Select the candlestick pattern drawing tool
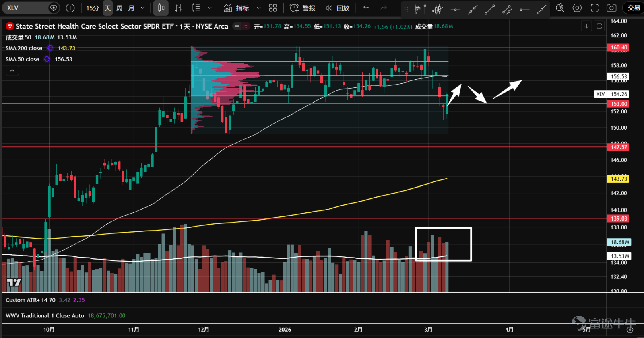The width and height of the screenshot is (644, 338). [438, 9]
